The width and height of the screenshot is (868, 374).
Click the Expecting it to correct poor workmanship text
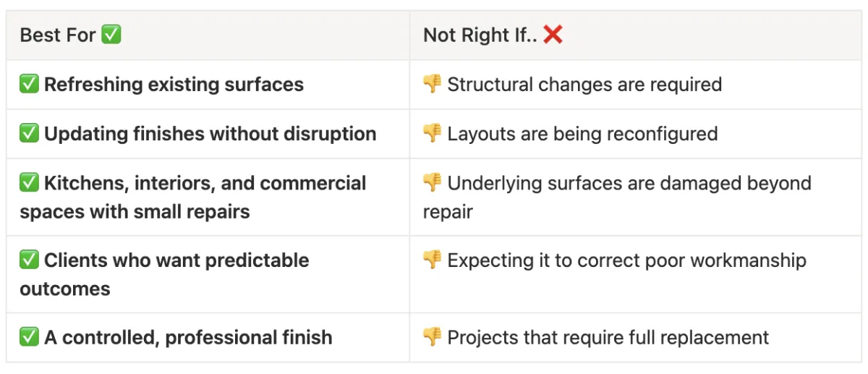[626, 260]
